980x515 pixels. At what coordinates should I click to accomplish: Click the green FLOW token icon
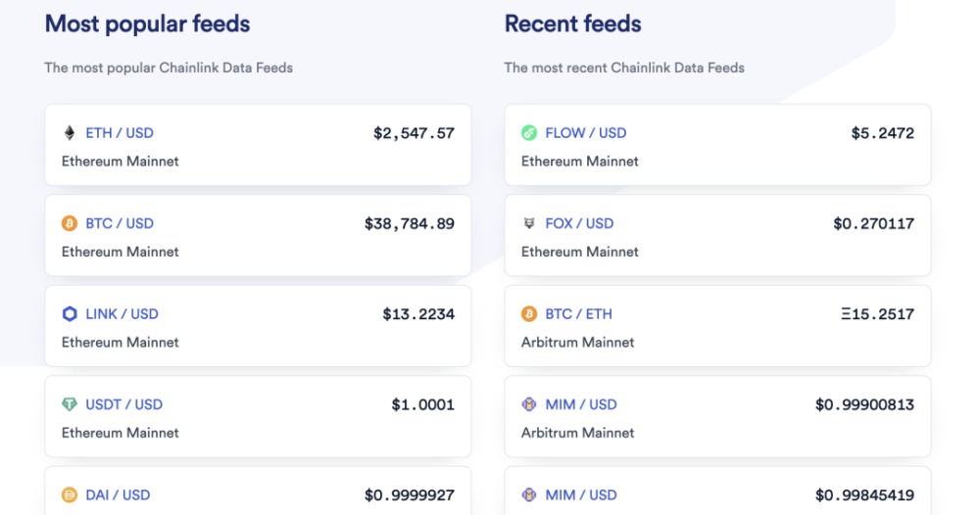click(x=529, y=133)
